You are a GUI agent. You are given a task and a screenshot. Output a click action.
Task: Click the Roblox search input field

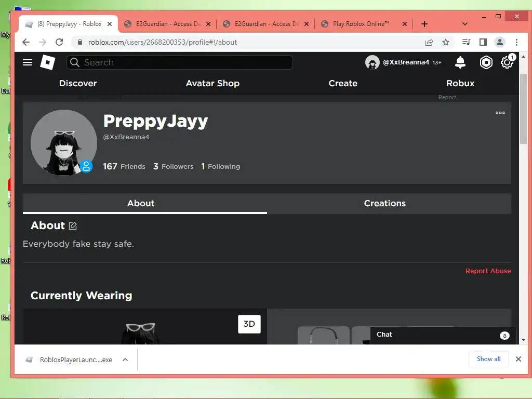coord(180,62)
